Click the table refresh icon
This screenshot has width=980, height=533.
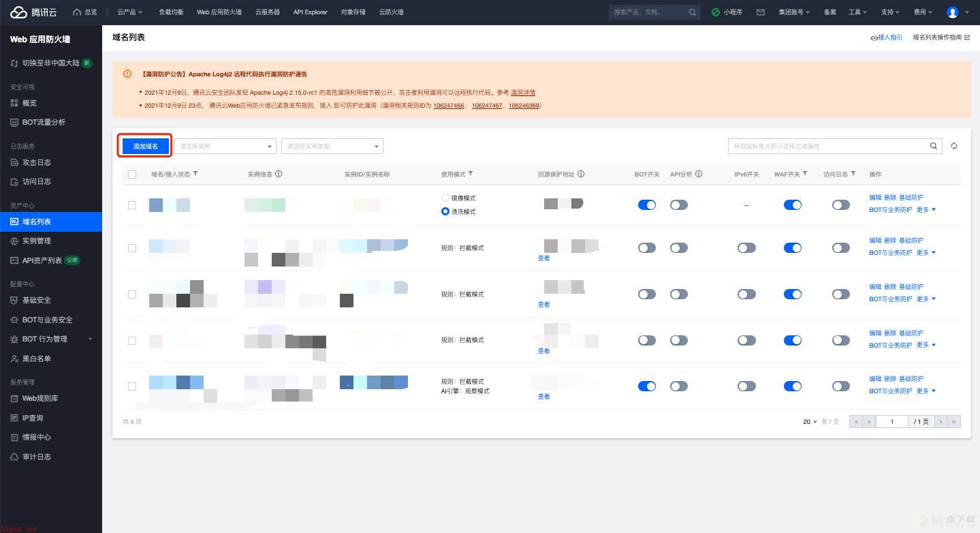(954, 146)
